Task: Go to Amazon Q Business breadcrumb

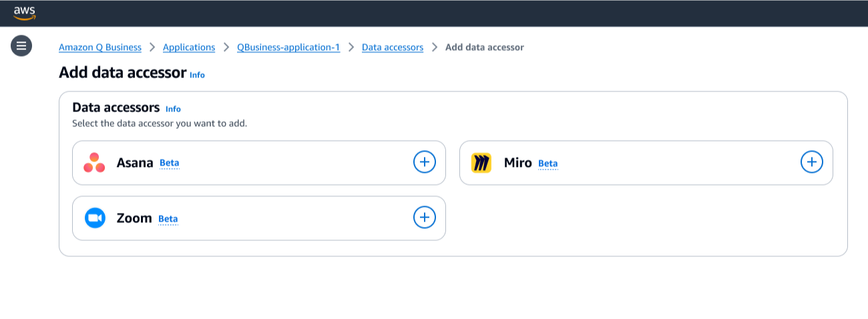Action: click(100, 47)
